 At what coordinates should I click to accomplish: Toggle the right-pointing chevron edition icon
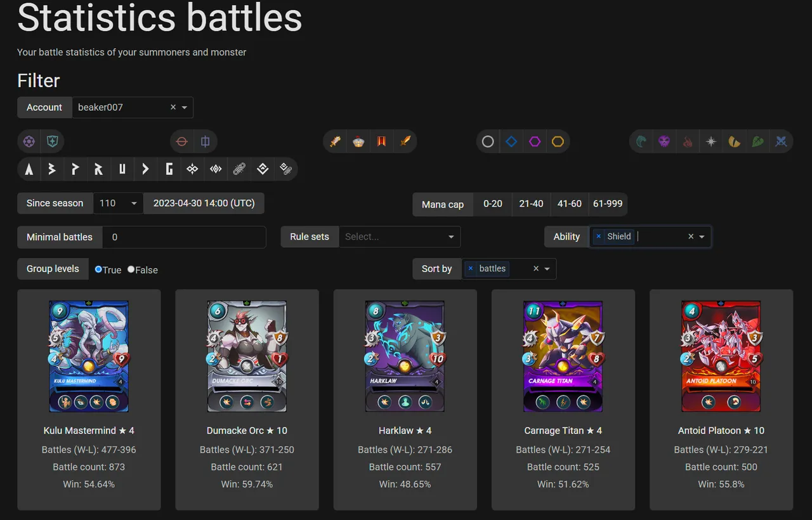pyautogui.click(x=145, y=169)
